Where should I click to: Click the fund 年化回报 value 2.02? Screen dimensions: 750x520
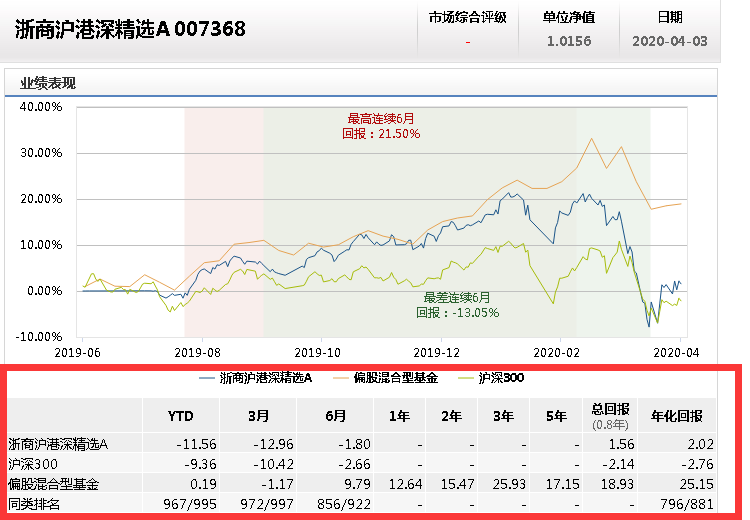tap(701, 444)
